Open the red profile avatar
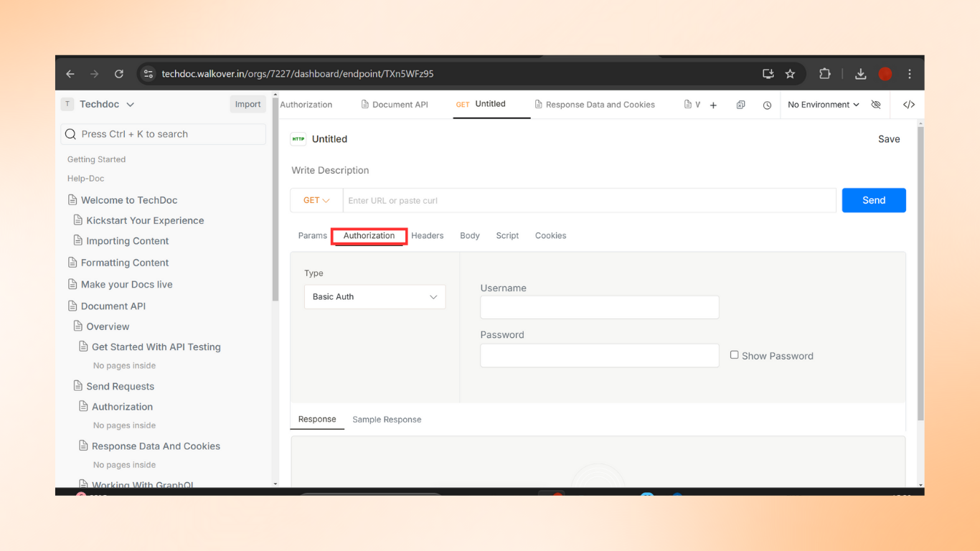This screenshot has width=980, height=551. coord(885,74)
